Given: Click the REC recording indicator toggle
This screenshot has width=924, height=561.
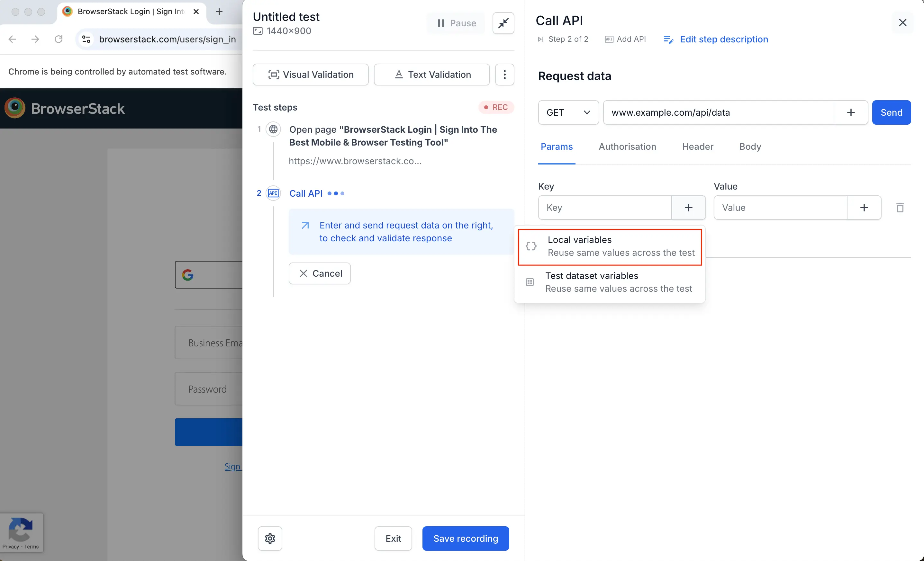Looking at the screenshot, I should 495,107.
